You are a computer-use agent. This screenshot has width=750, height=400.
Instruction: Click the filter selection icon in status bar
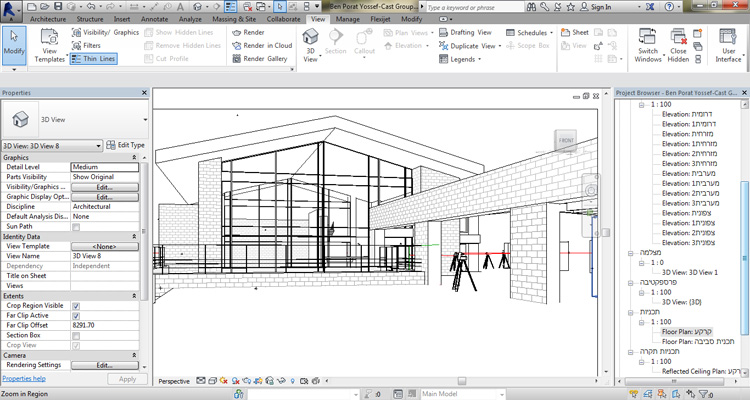point(705,394)
